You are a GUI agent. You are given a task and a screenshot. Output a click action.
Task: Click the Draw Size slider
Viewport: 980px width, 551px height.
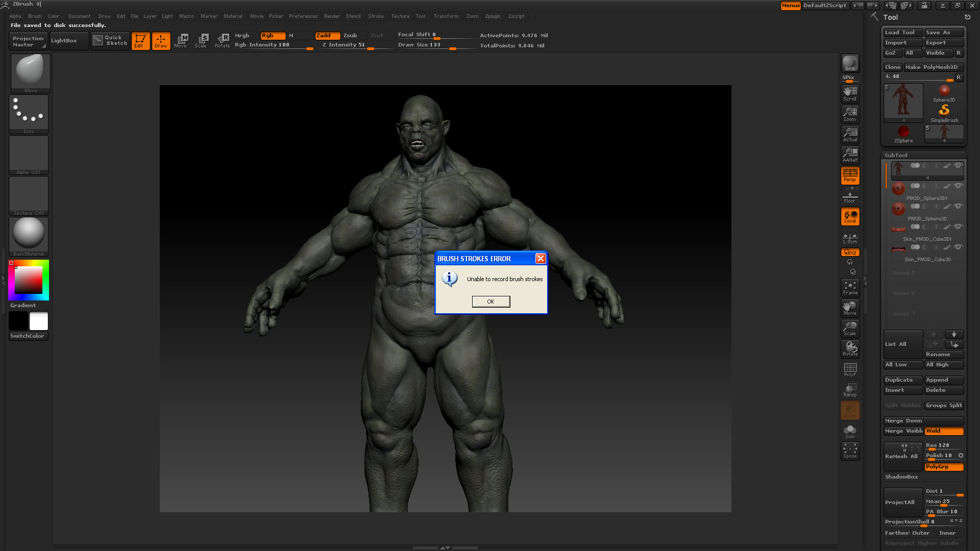coord(434,45)
